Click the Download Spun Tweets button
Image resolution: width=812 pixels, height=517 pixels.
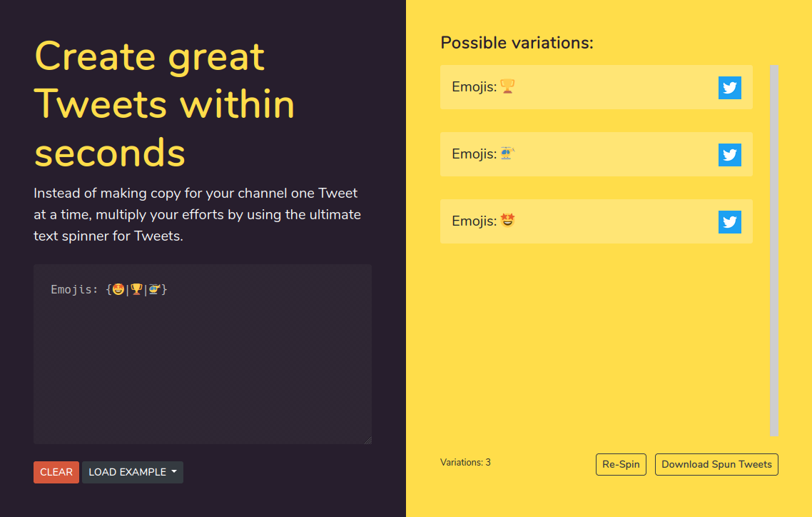[x=716, y=464]
